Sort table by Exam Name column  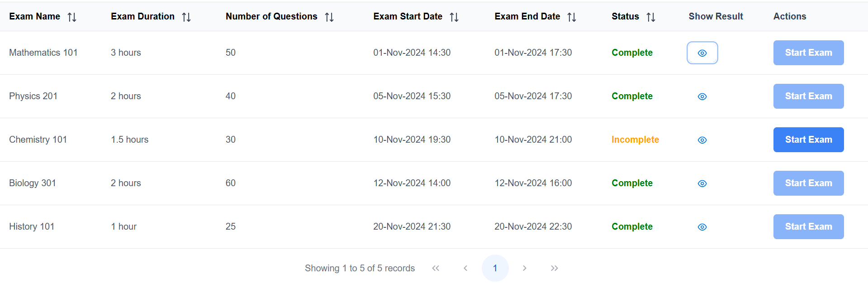coord(72,17)
